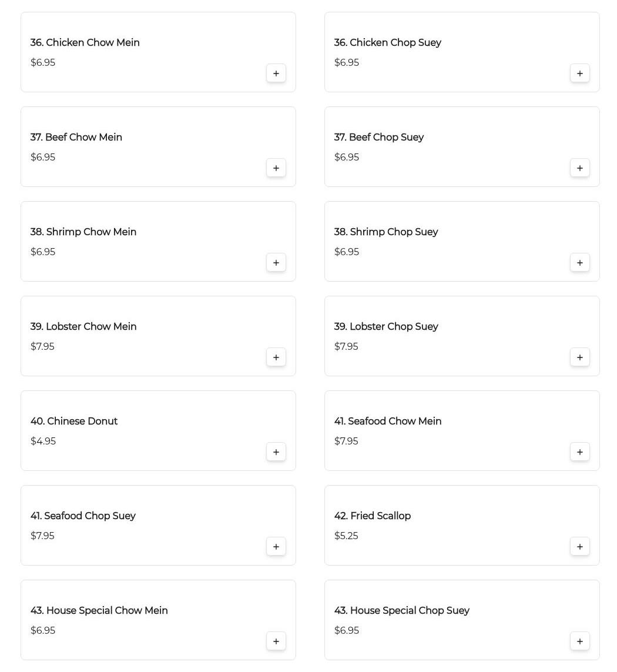Image resolution: width=617 pixels, height=672 pixels.
Task: Open the 40. Chinese Donut item title
Action: (x=73, y=422)
